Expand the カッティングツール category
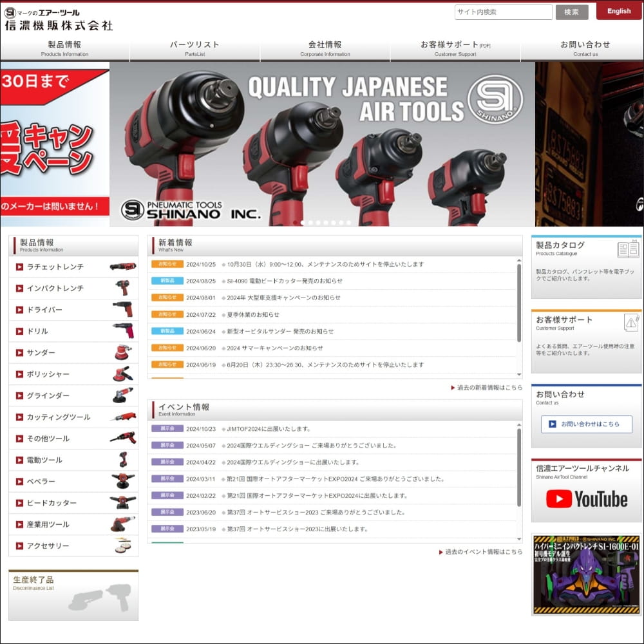 point(20,417)
